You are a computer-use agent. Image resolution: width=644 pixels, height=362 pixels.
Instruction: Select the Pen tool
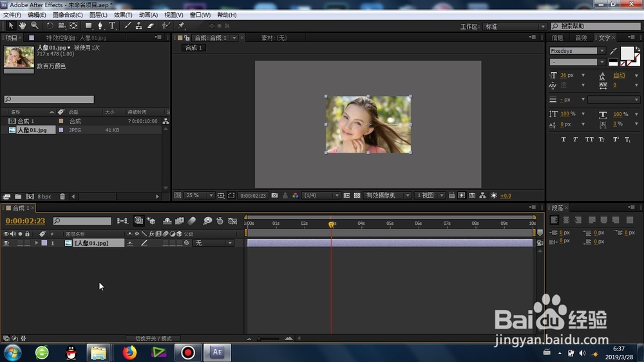pos(100,26)
